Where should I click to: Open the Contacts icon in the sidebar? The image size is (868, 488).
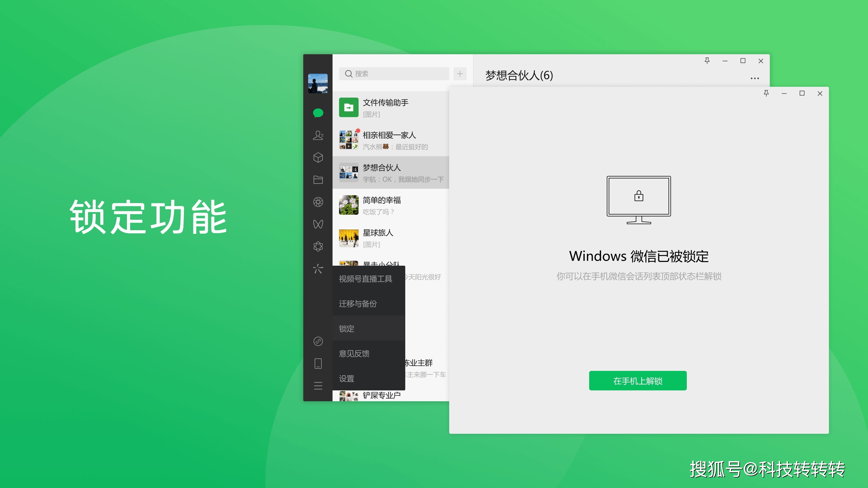318,135
